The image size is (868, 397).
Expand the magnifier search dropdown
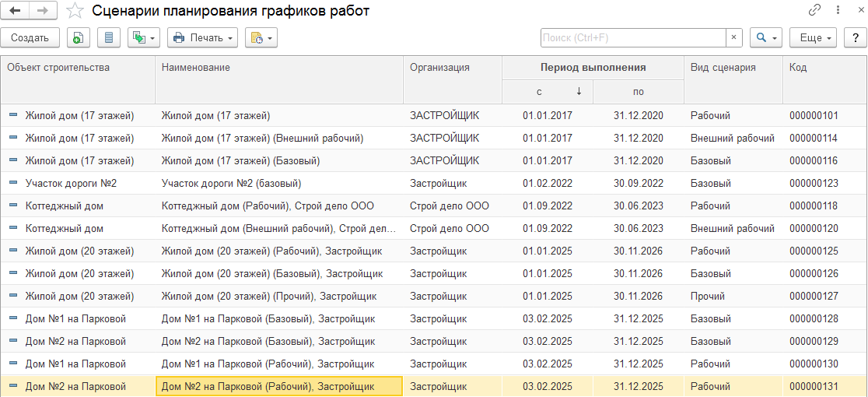pos(766,37)
